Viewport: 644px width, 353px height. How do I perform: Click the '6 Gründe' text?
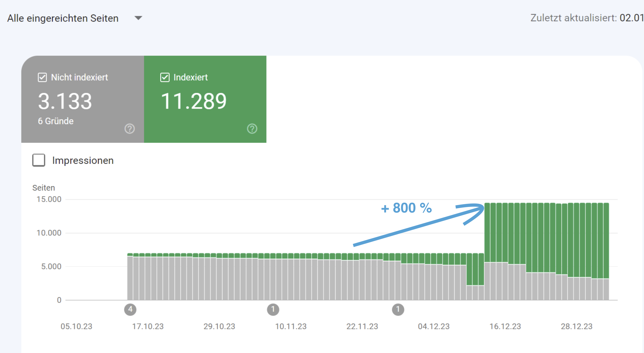pyautogui.click(x=56, y=121)
